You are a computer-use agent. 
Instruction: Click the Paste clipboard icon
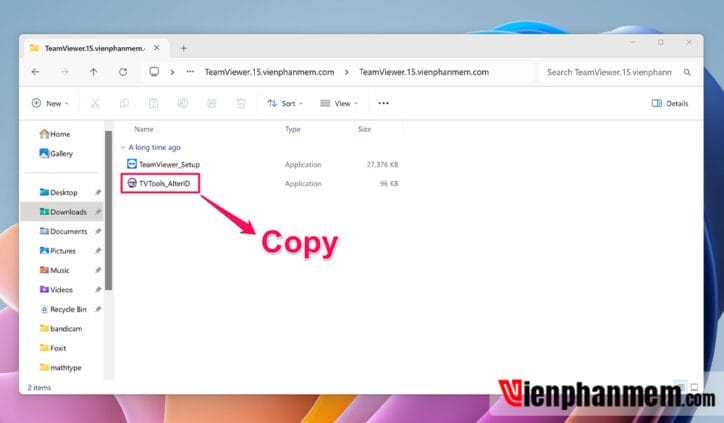coord(153,103)
